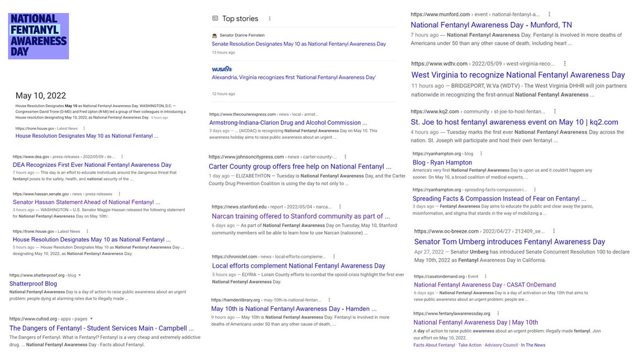This screenshot has height=362, width=644.
Task: Open three-dot menu beside kq2.com URL
Action: tap(554, 112)
